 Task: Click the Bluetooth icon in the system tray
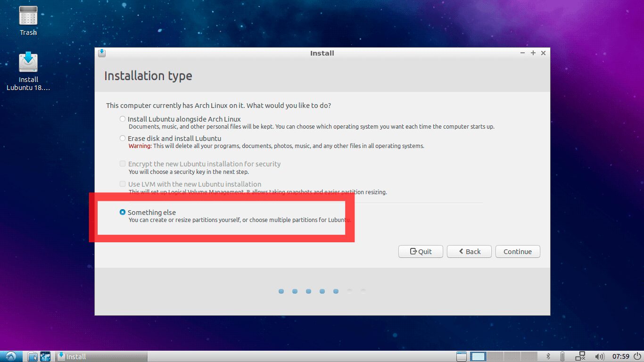click(x=548, y=356)
